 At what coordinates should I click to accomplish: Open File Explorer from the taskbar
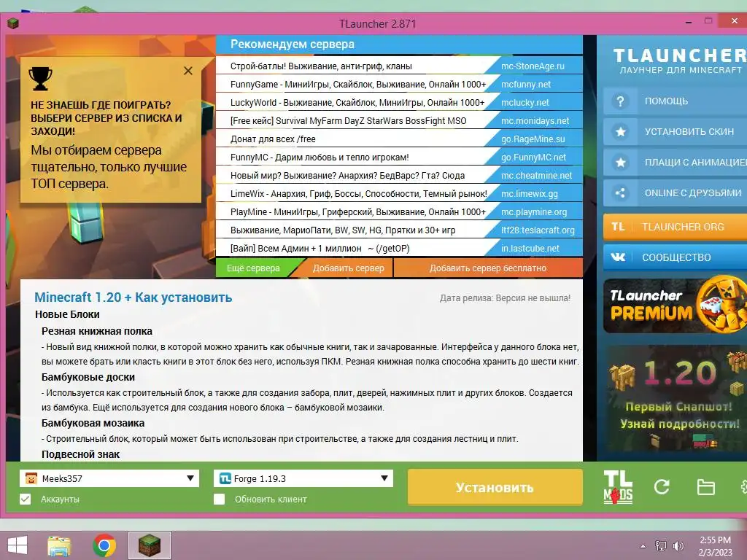[59, 545]
